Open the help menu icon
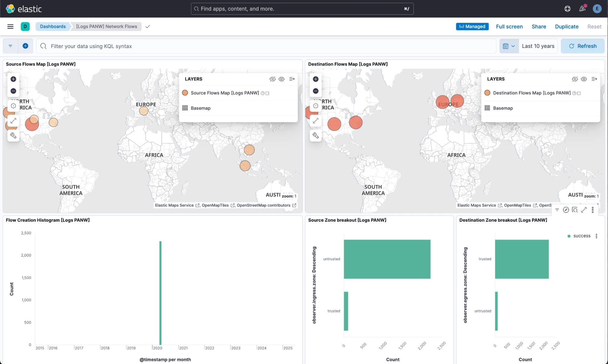Screen dimensions: 608x364 [x=567, y=9]
